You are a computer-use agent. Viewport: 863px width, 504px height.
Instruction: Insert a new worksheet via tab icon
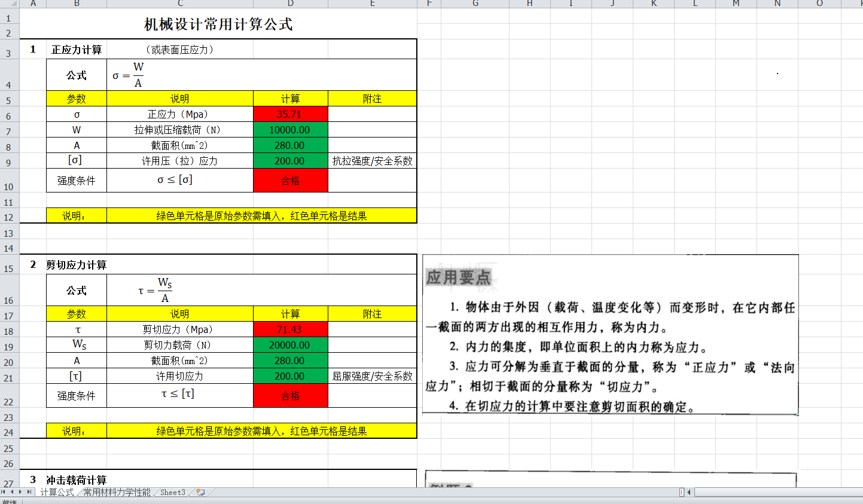(200, 493)
